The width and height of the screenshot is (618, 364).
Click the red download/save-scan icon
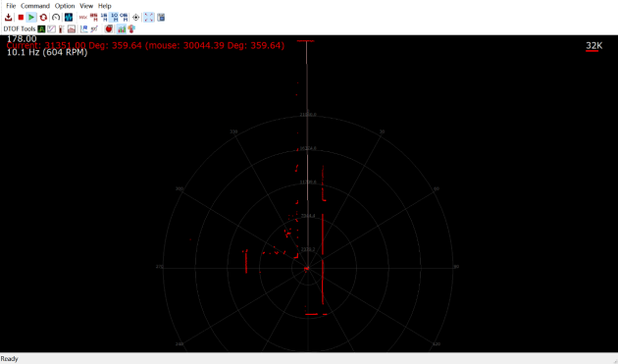pyautogui.click(x=8, y=18)
